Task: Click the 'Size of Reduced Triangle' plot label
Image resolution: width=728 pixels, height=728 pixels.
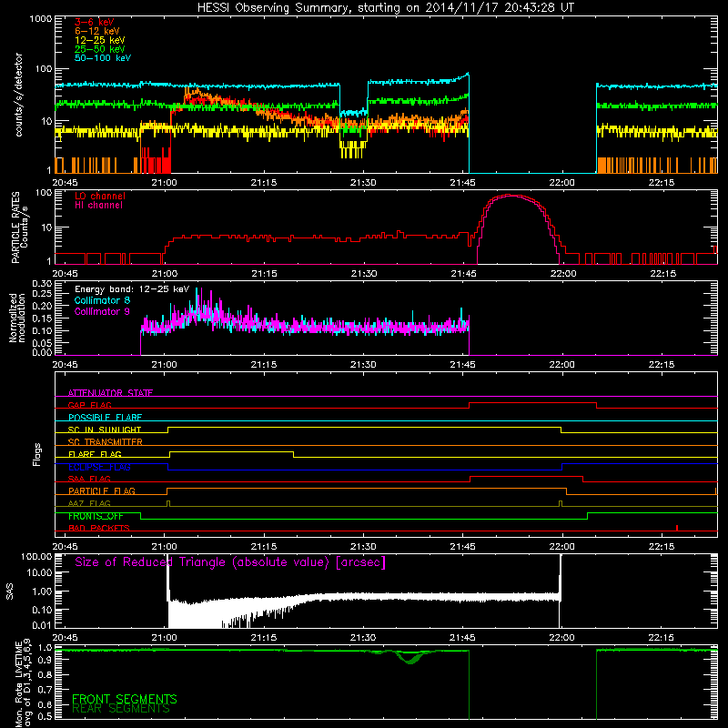Action: pyautogui.click(x=230, y=562)
